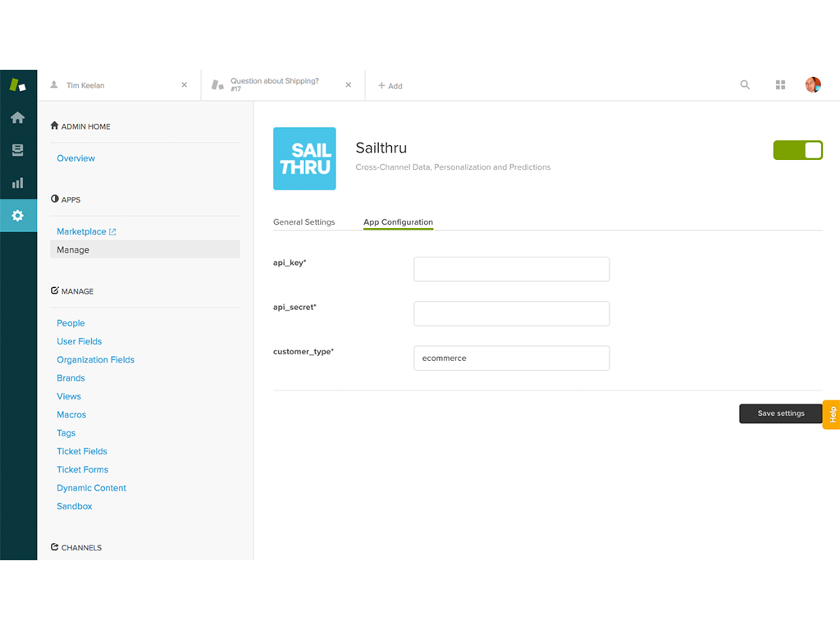Select the Admin settings gear icon
The image size is (840, 630).
coord(18,216)
